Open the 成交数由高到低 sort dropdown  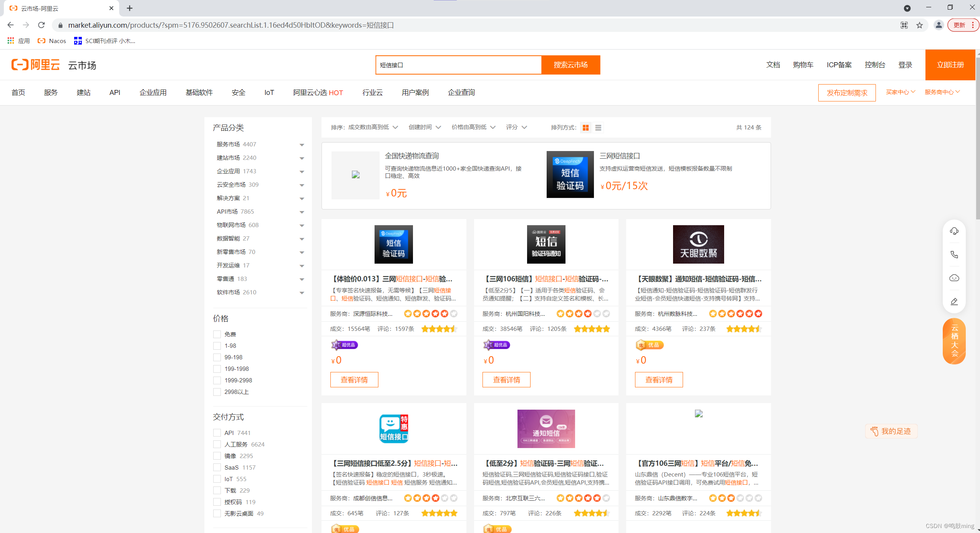click(x=373, y=127)
